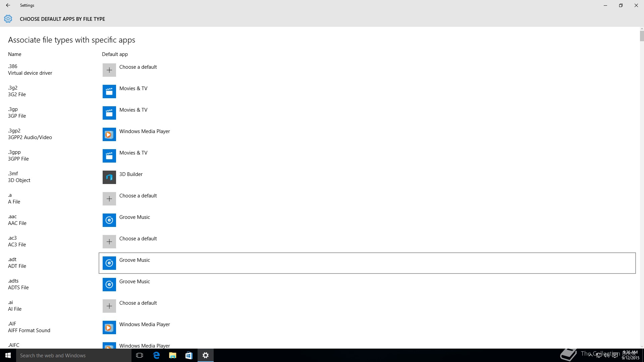
Task: Click the 'AIFF Format Sound' description
Action: (x=29, y=330)
